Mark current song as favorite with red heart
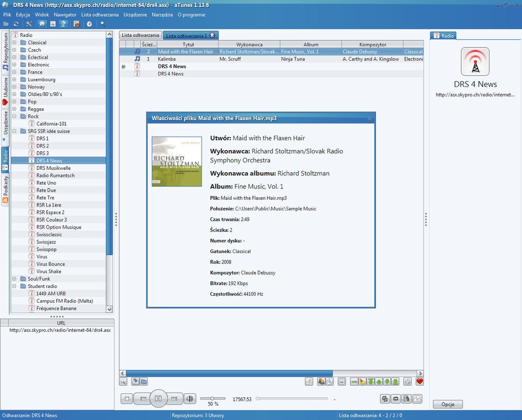 tap(419, 382)
